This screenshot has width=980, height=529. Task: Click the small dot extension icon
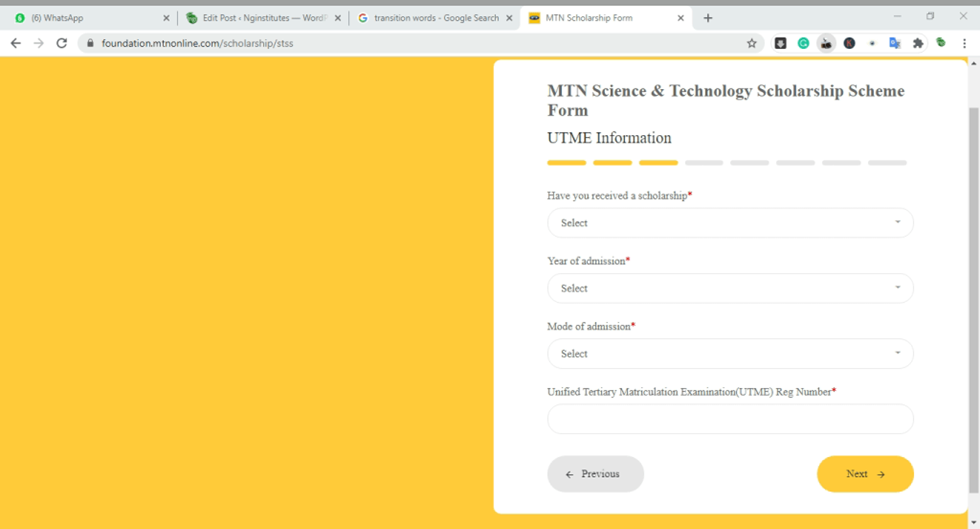coord(872,43)
